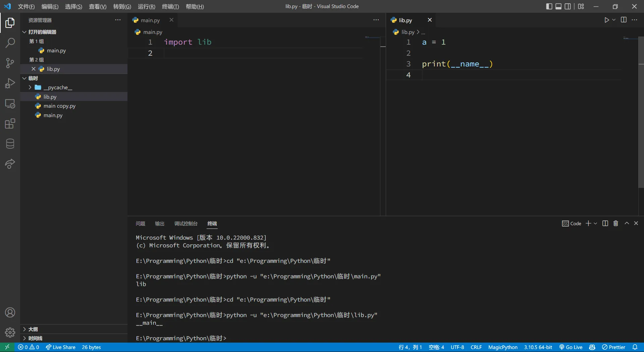Screen dimensions: 644x352
Task: Switch to the 问题 panel tab
Action: coord(140,224)
